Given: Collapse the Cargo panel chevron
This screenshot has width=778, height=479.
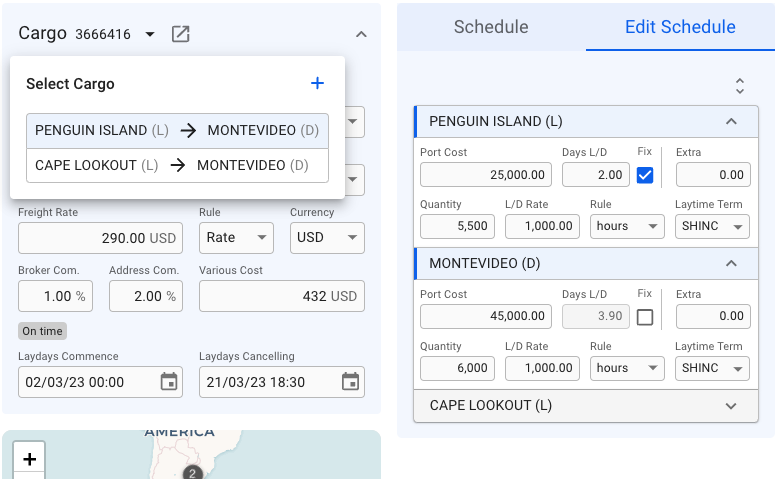Looking at the screenshot, I should pos(361,34).
